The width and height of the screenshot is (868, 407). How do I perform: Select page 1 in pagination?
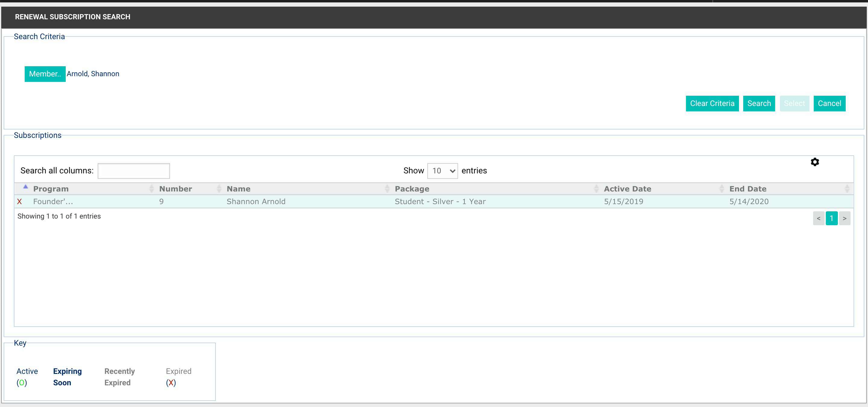pyautogui.click(x=831, y=218)
